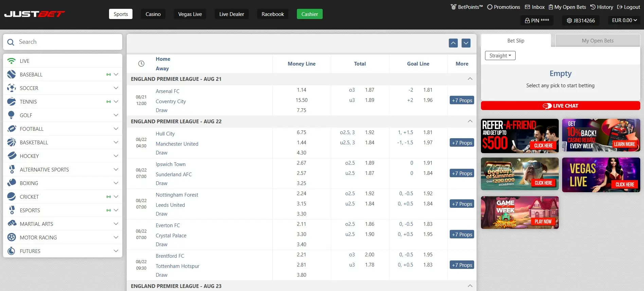Expand the Esports category chevron
This screenshot has width=644, height=291.
116,210
